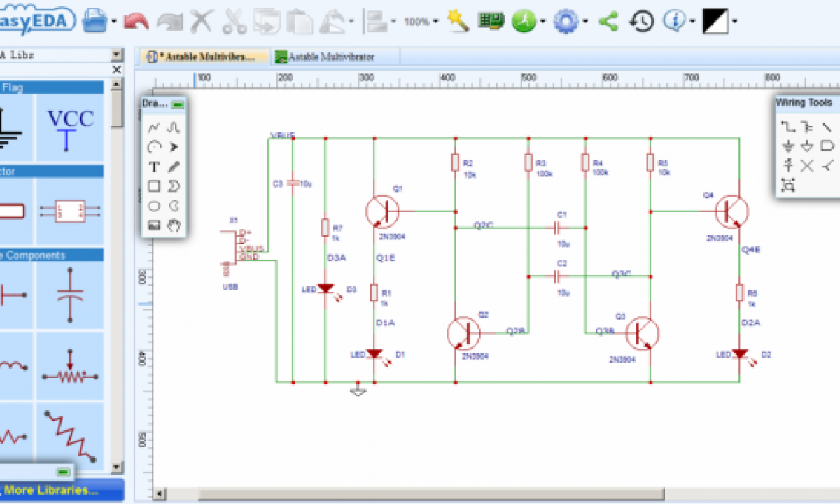The image size is (840, 504).
Task: Click the red Undo arrow
Action: click(x=136, y=22)
